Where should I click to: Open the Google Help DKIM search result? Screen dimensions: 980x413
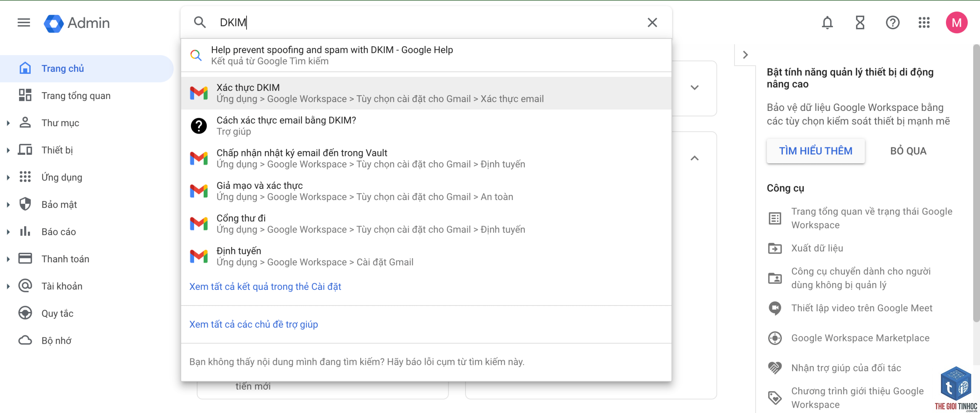[x=426, y=55]
